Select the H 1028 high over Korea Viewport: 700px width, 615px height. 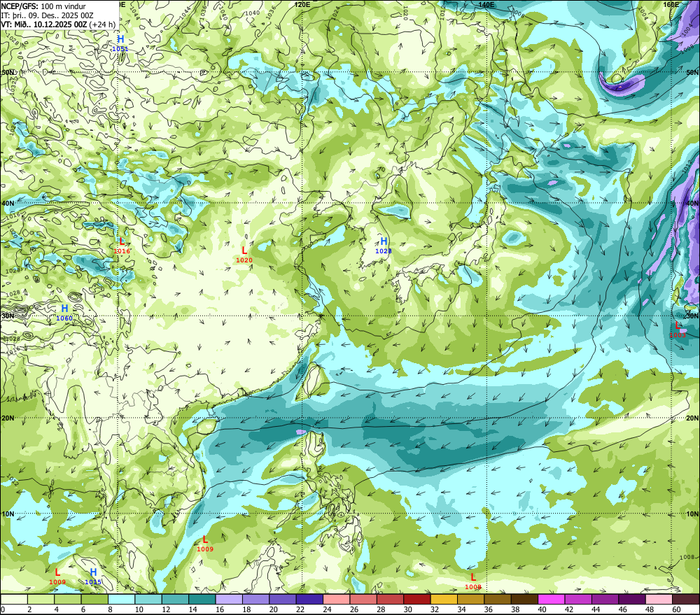tap(384, 245)
